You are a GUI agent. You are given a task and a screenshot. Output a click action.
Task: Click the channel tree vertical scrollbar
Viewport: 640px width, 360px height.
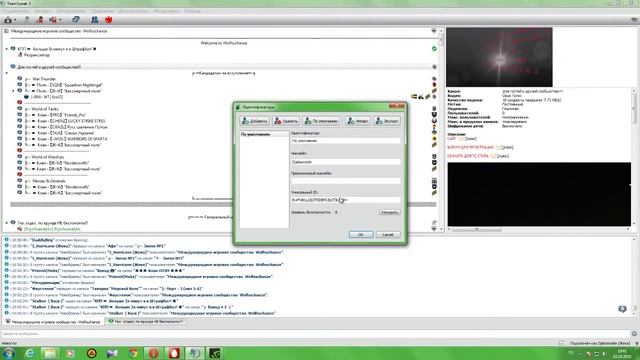click(x=441, y=131)
